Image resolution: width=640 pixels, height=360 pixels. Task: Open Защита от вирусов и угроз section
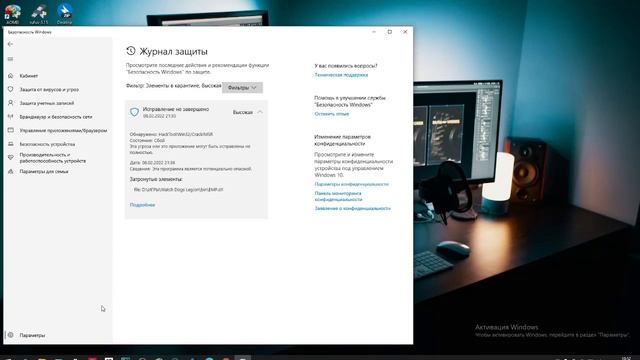[x=49, y=89]
